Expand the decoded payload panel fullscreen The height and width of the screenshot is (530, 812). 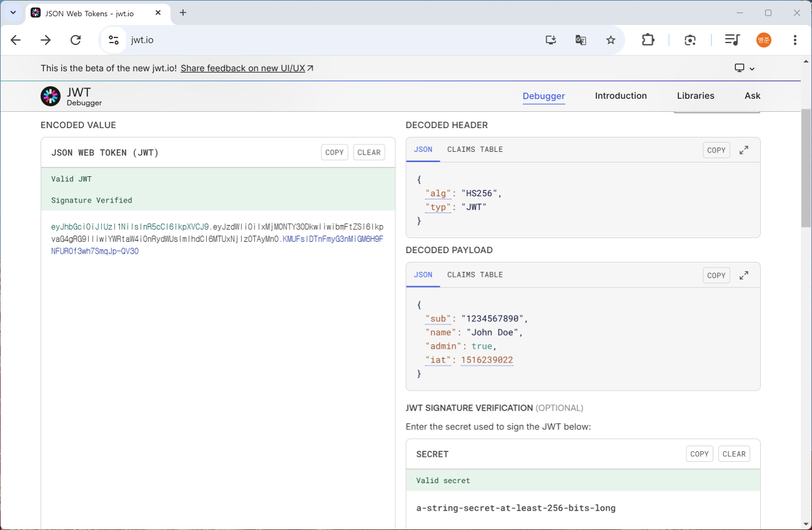point(744,275)
